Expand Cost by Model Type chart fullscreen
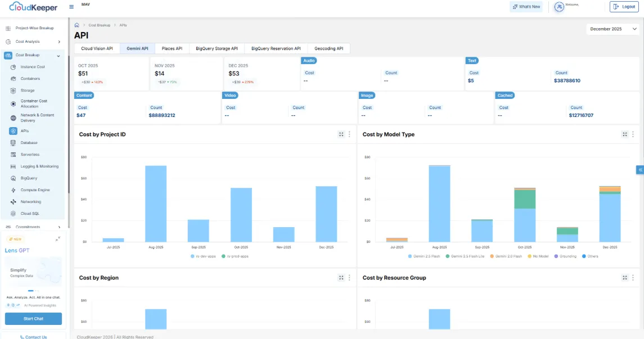The height and width of the screenshot is (339, 644). tap(625, 134)
